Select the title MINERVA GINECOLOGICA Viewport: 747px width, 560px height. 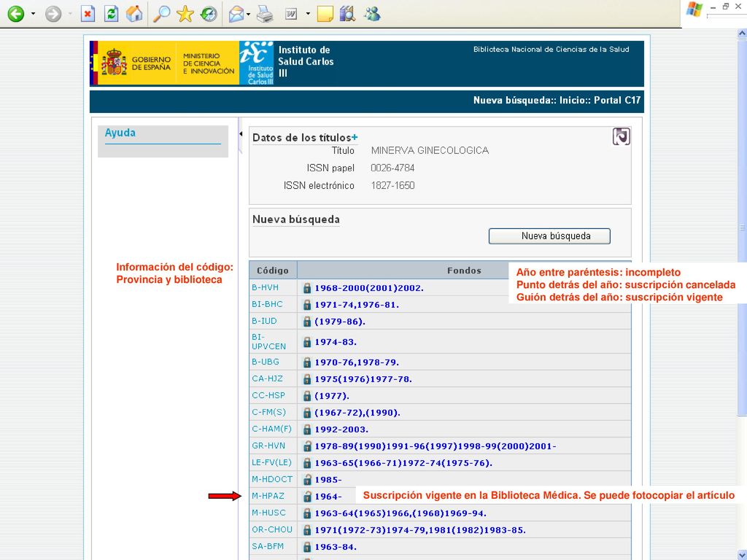(430, 150)
